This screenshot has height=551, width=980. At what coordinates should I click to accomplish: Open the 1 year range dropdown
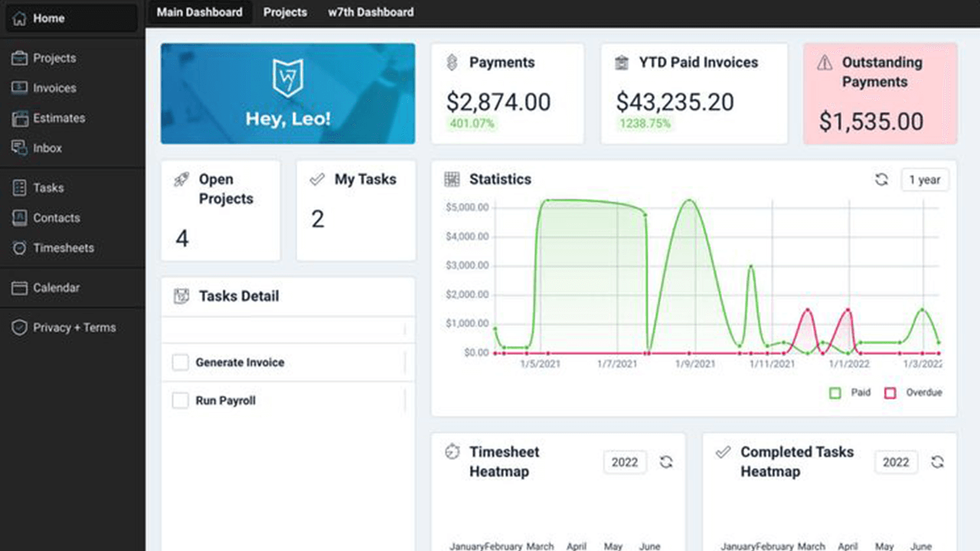(924, 180)
